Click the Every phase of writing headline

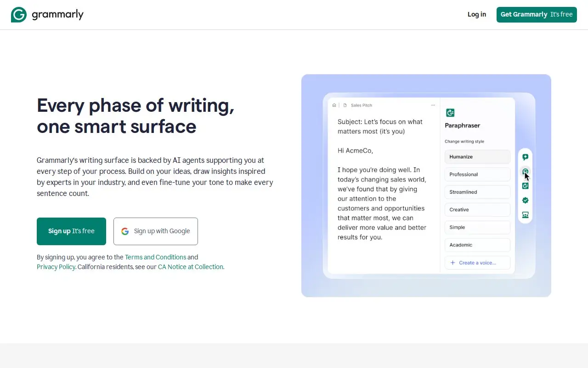click(136, 116)
